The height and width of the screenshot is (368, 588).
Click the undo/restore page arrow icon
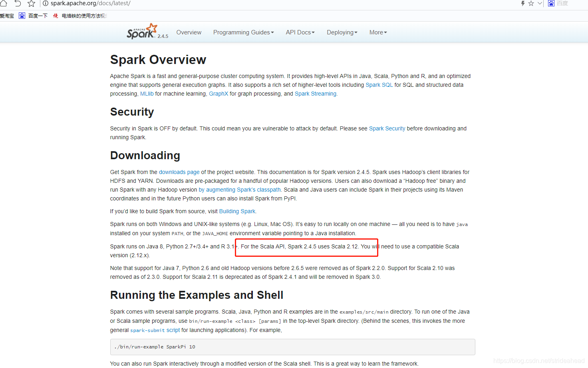[18, 3]
